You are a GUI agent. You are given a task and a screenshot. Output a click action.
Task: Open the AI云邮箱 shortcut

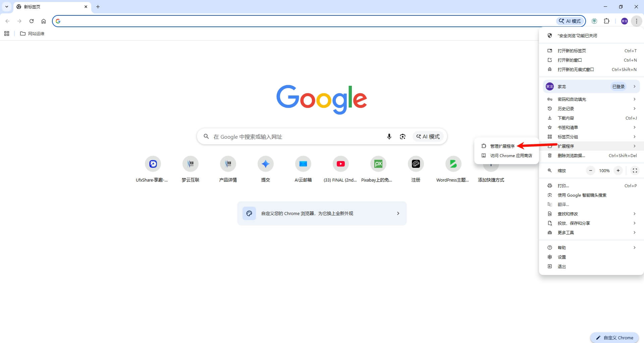tap(303, 164)
